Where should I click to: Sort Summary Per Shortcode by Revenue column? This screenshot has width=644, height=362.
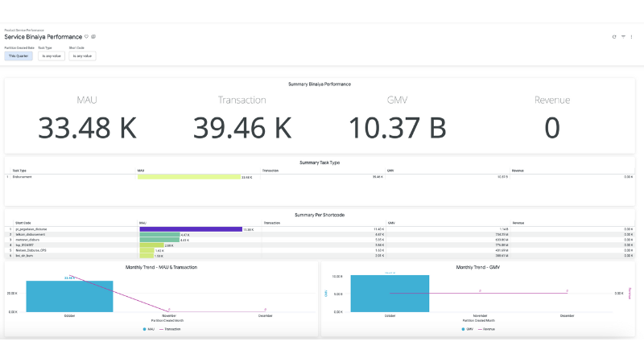point(518,223)
